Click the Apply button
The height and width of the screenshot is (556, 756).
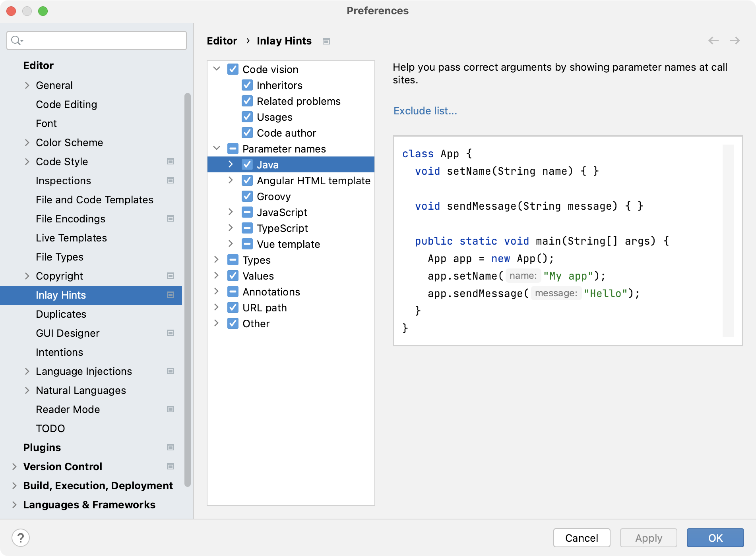tap(648, 538)
